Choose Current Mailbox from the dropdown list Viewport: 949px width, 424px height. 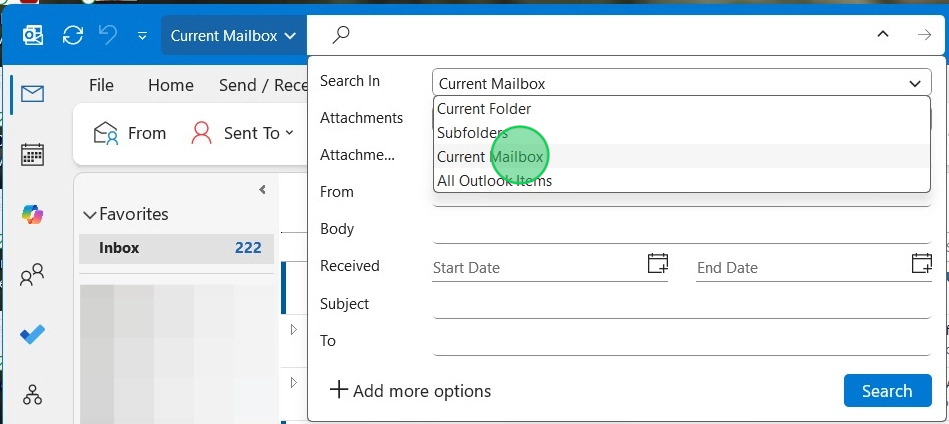pos(681,157)
